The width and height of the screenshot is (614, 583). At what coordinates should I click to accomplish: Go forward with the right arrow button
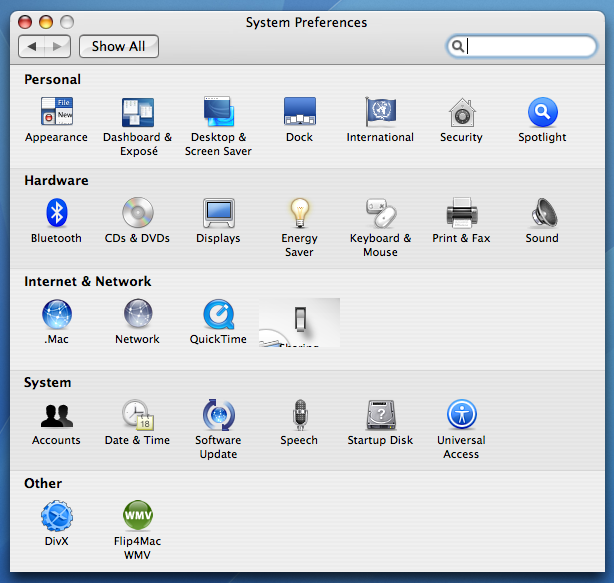pyautogui.click(x=58, y=46)
